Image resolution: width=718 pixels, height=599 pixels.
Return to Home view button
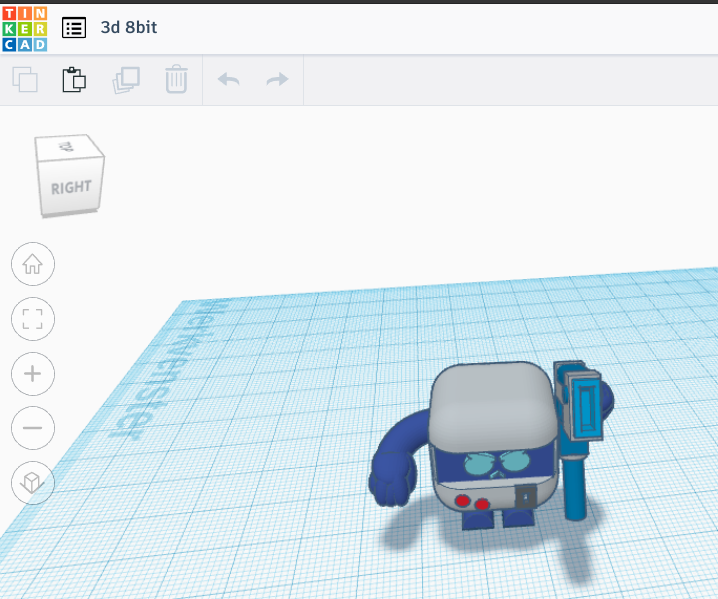(x=33, y=264)
